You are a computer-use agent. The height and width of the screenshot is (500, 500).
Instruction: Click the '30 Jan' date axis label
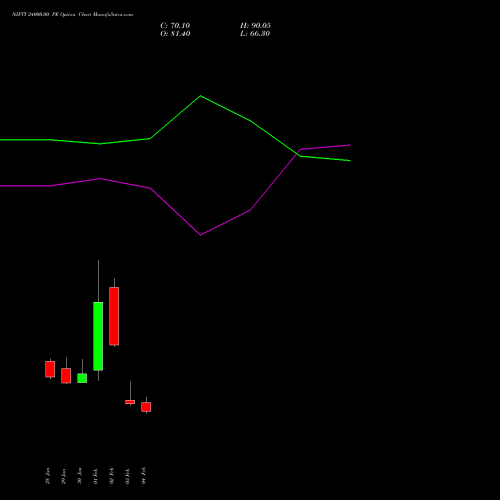point(80,476)
